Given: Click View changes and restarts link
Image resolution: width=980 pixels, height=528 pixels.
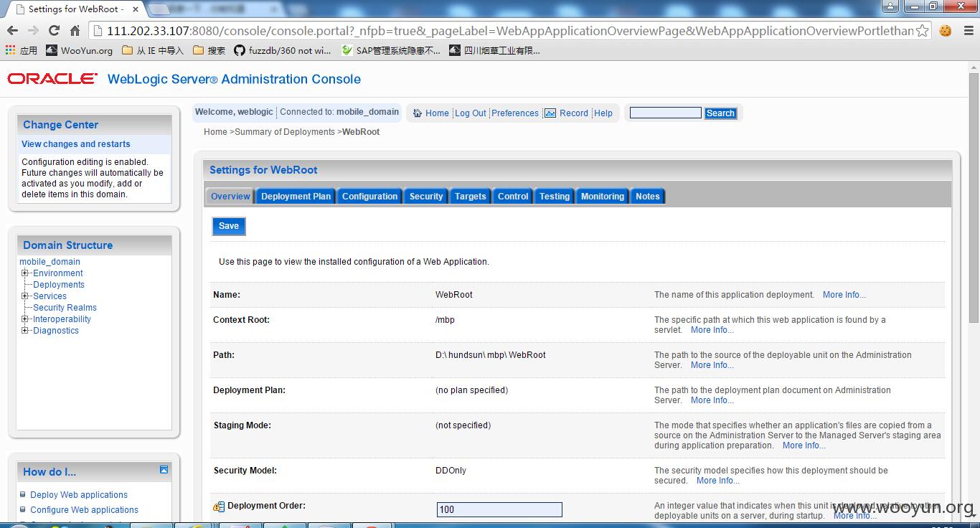Looking at the screenshot, I should (x=76, y=144).
